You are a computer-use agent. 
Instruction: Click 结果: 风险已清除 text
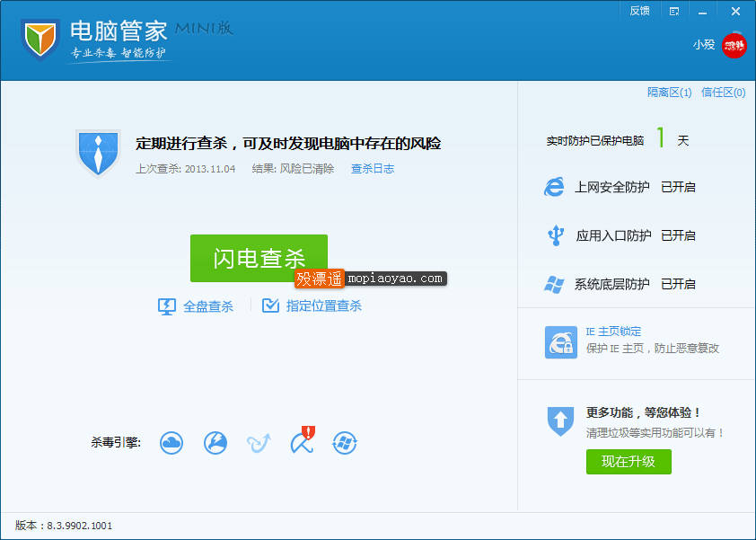pyautogui.click(x=293, y=168)
